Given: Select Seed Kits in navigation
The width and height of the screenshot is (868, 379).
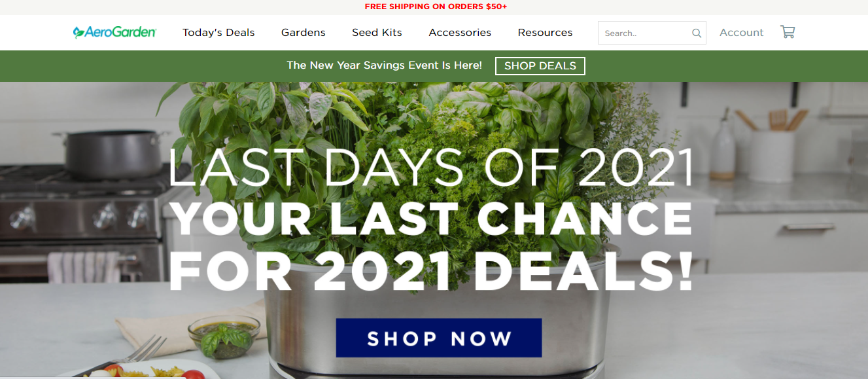Looking at the screenshot, I should pos(377,33).
